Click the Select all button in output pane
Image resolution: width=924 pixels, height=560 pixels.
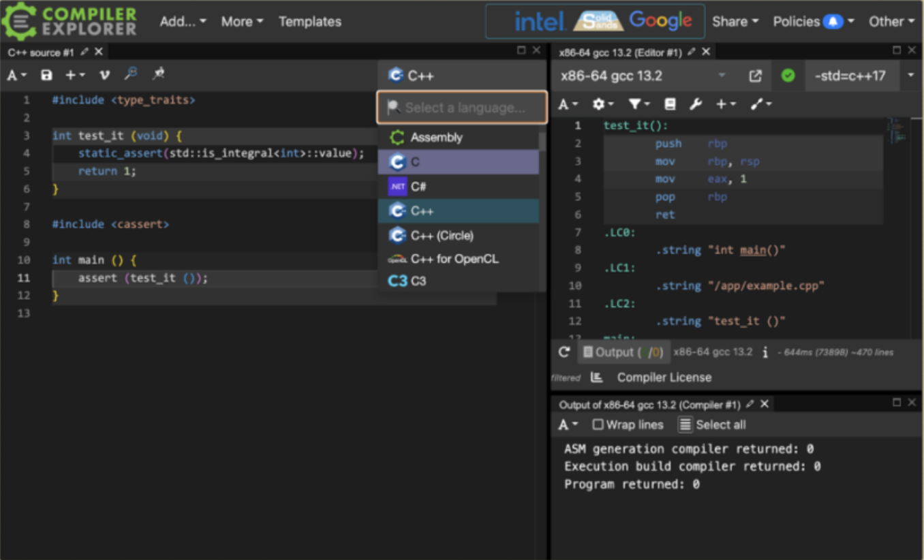[712, 425]
